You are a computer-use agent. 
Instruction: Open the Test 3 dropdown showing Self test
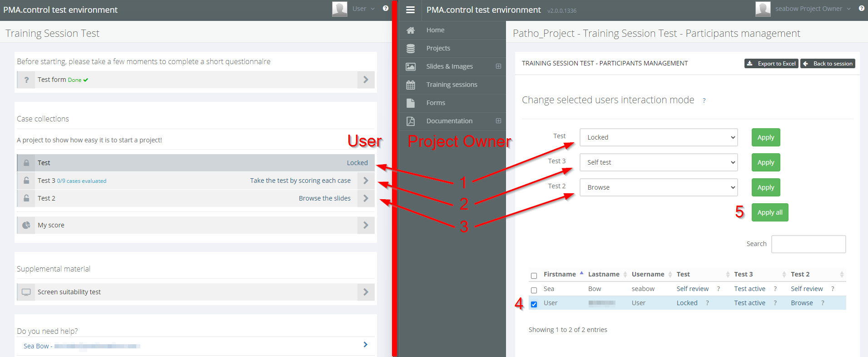(658, 162)
